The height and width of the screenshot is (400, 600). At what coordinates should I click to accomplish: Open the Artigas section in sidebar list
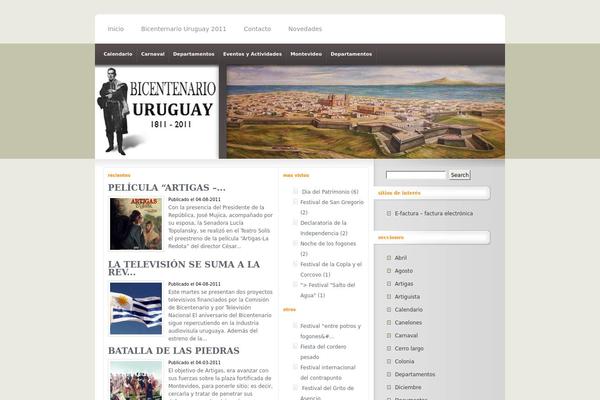(404, 284)
